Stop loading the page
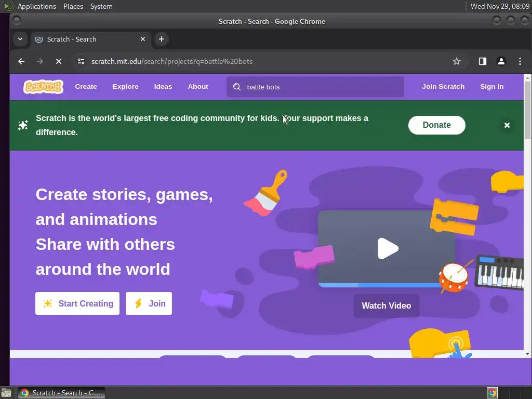This screenshot has height=399, width=532. point(59,61)
